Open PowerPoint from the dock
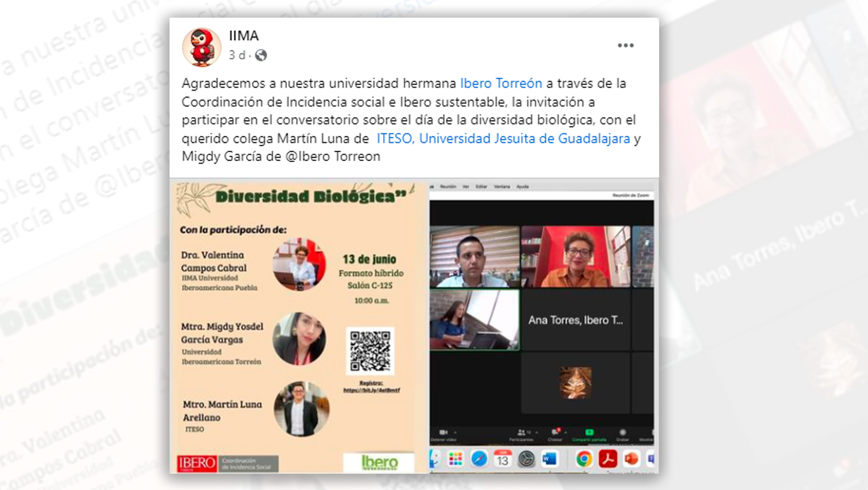The width and height of the screenshot is (868, 490). tap(631, 460)
